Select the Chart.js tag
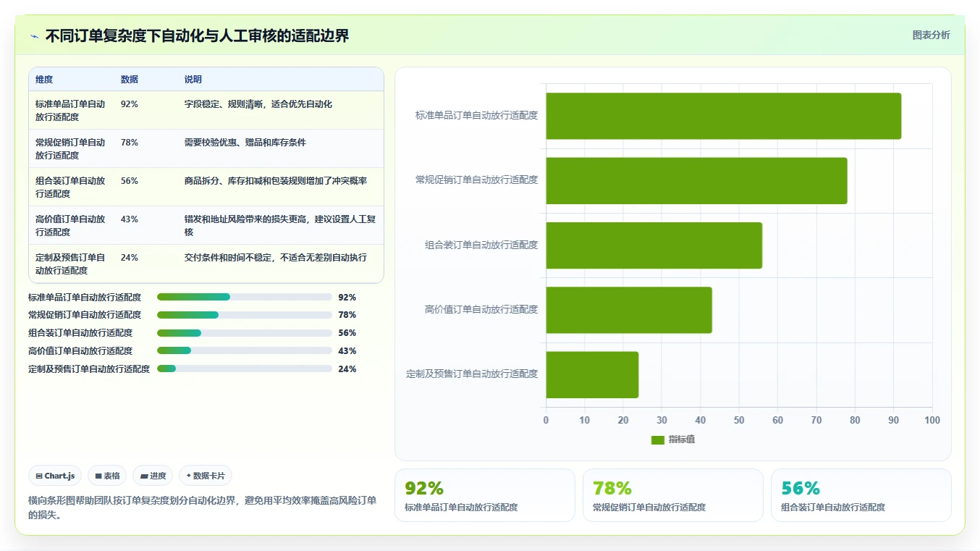This screenshot has height=551, width=980. (56, 476)
